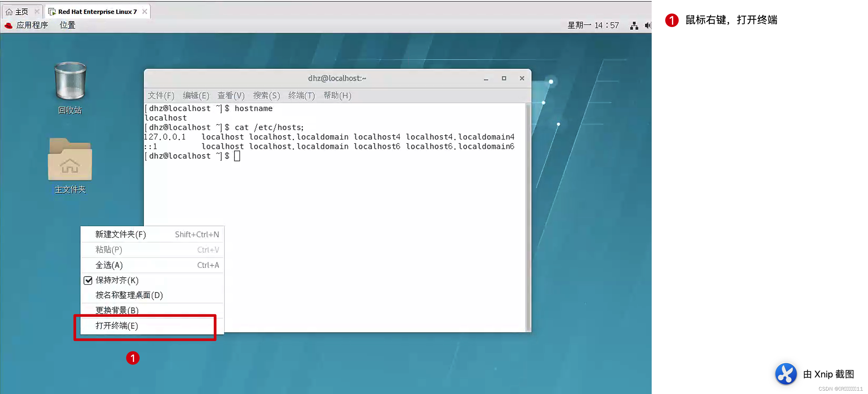Screen dimensions: 868x394
Task: Expand the 位置 places menu
Action: click(x=68, y=25)
